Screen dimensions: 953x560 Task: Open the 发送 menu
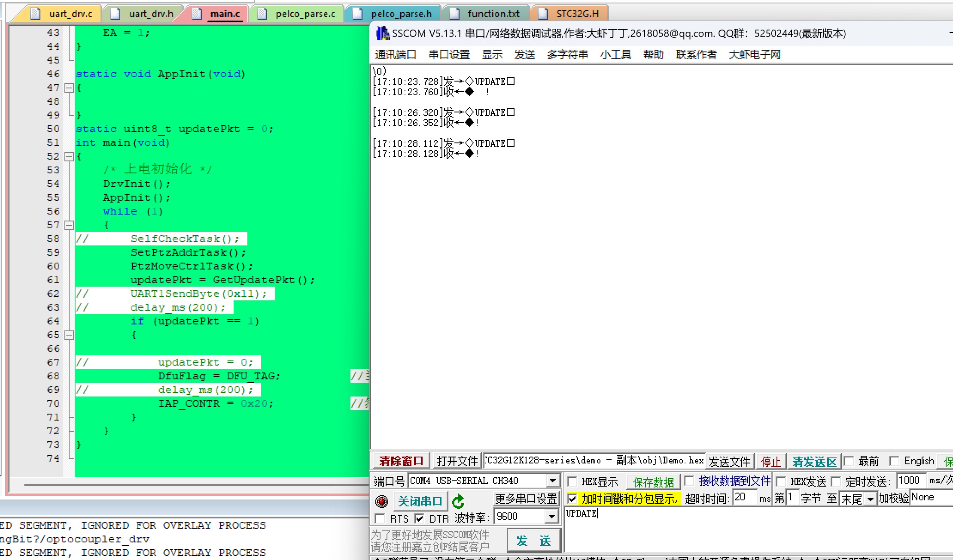525,54
